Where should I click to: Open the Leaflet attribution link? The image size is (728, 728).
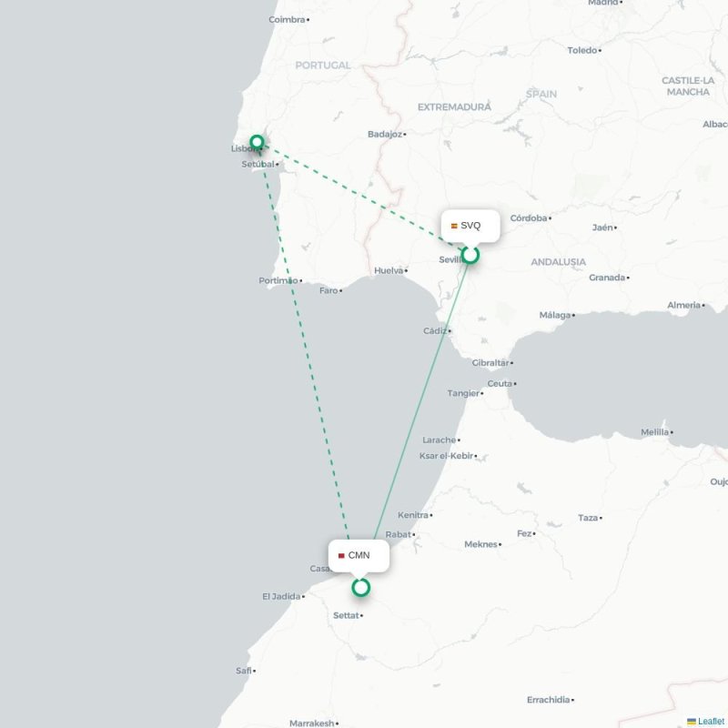point(713,721)
